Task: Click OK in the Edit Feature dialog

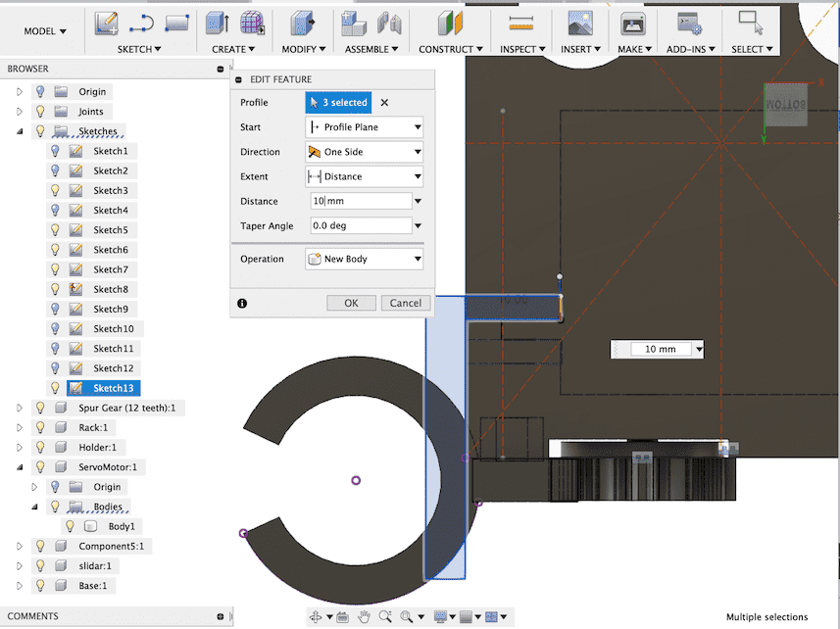Action: [351, 303]
